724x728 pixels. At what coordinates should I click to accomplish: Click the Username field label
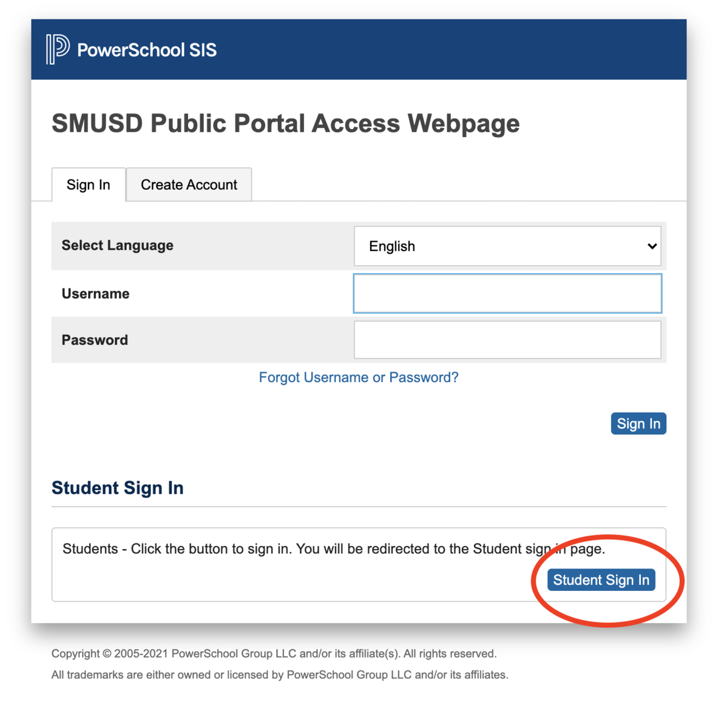click(x=95, y=293)
